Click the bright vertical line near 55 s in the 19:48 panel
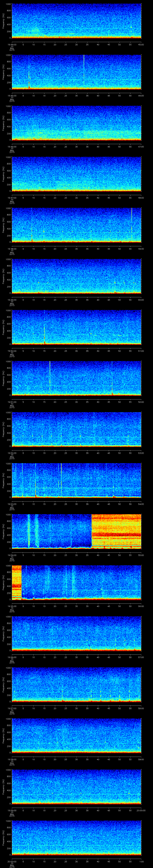The image size is (153, 868). pyautogui.click(x=131, y=224)
